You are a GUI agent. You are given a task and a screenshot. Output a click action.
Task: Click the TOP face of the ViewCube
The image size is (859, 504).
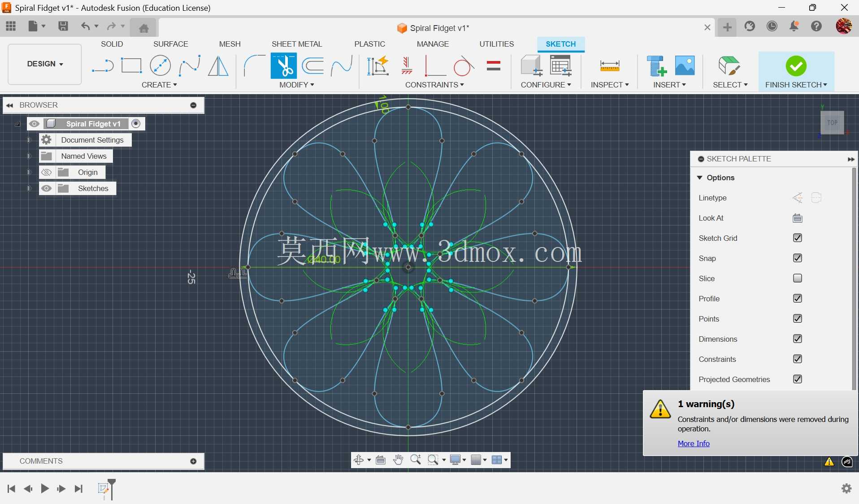832,122
